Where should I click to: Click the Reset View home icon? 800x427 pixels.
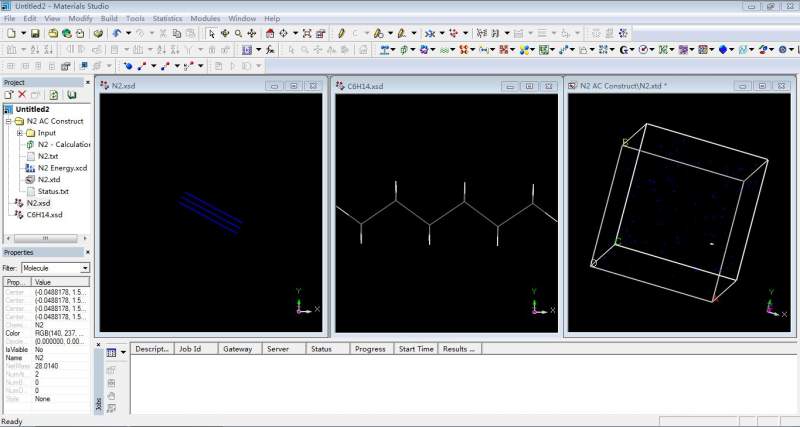tap(269, 33)
